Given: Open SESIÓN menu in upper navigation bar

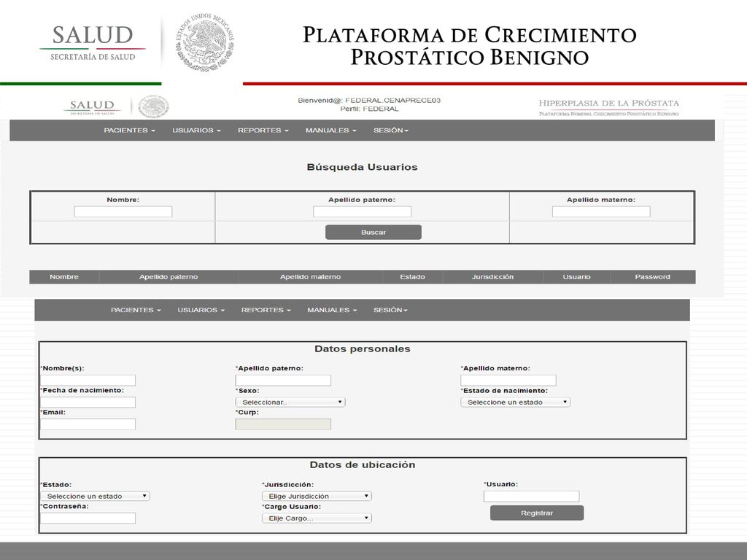Looking at the screenshot, I should point(391,130).
